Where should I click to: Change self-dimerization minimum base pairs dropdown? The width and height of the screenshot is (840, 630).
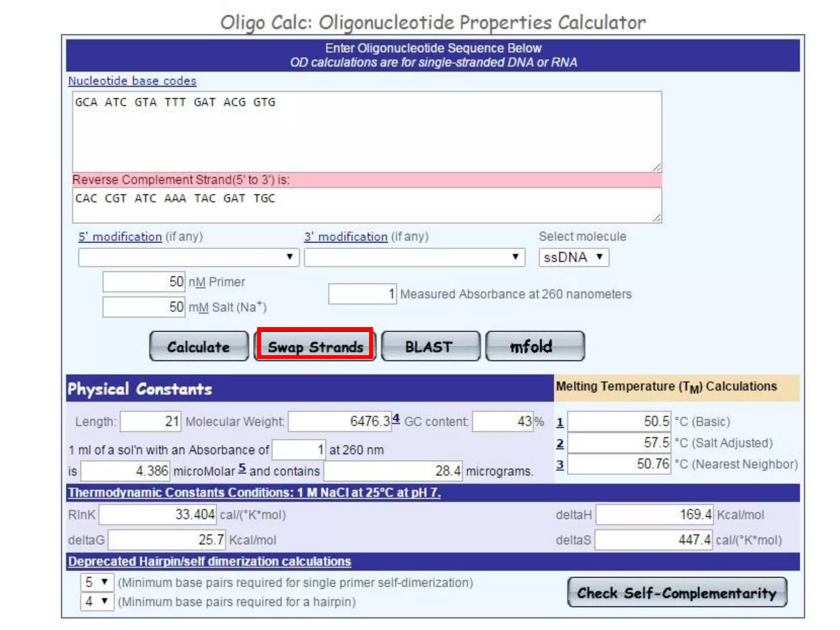pyautogui.click(x=97, y=582)
